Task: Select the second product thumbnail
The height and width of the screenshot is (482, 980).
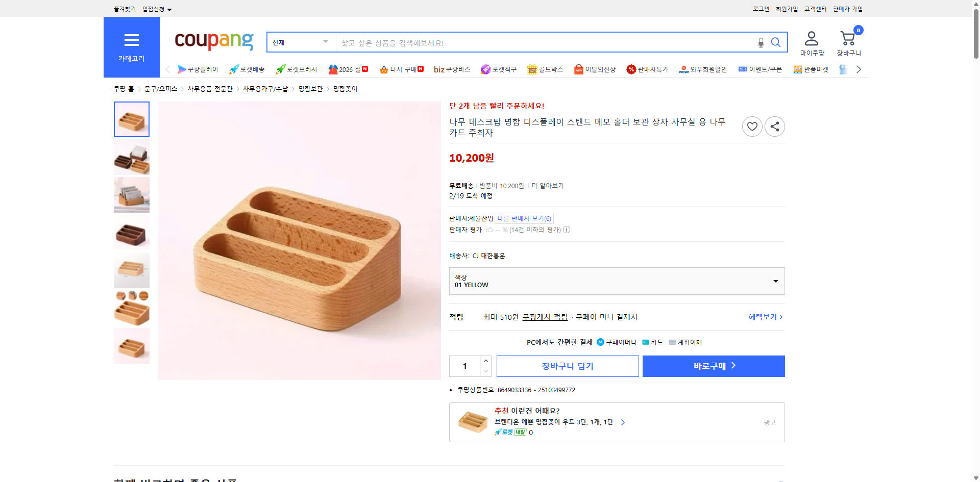Action: (131, 157)
